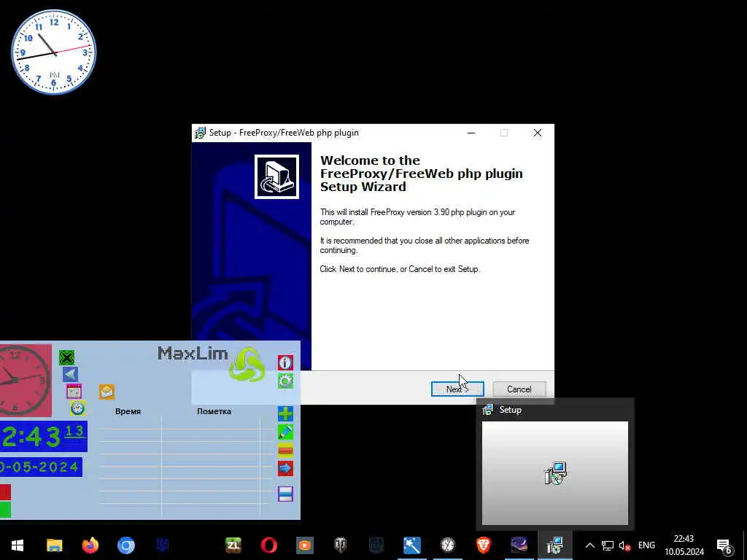Image resolution: width=747 pixels, height=560 pixels.
Task: Open the night moon taskbar icon
Action: (519, 545)
